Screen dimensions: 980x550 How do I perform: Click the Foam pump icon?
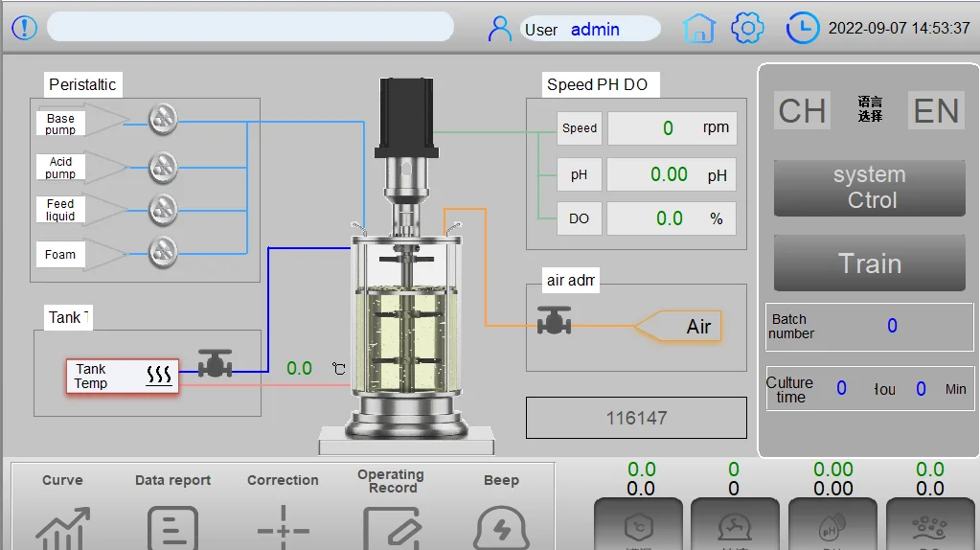(x=163, y=251)
